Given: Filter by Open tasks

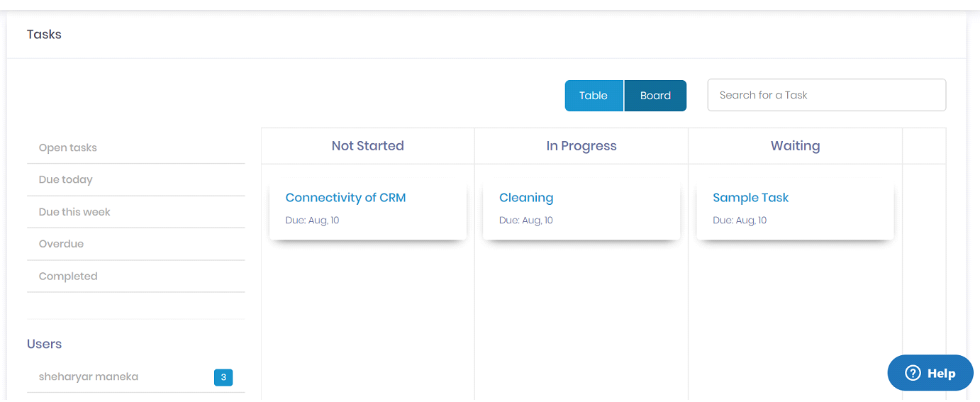Looking at the screenshot, I should click(136, 148).
